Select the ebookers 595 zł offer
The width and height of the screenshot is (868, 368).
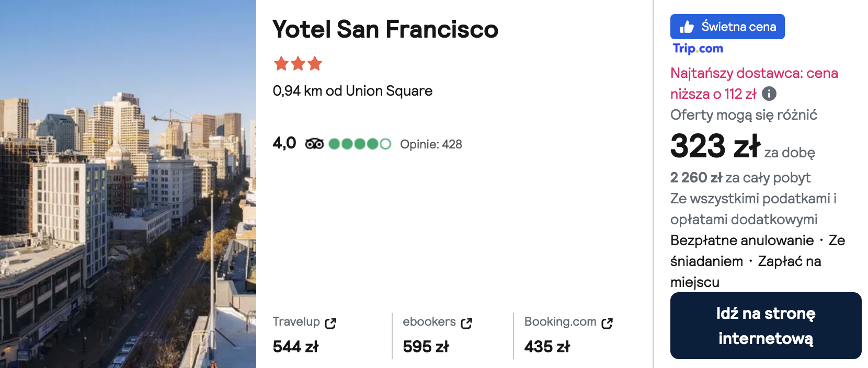tap(438, 335)
